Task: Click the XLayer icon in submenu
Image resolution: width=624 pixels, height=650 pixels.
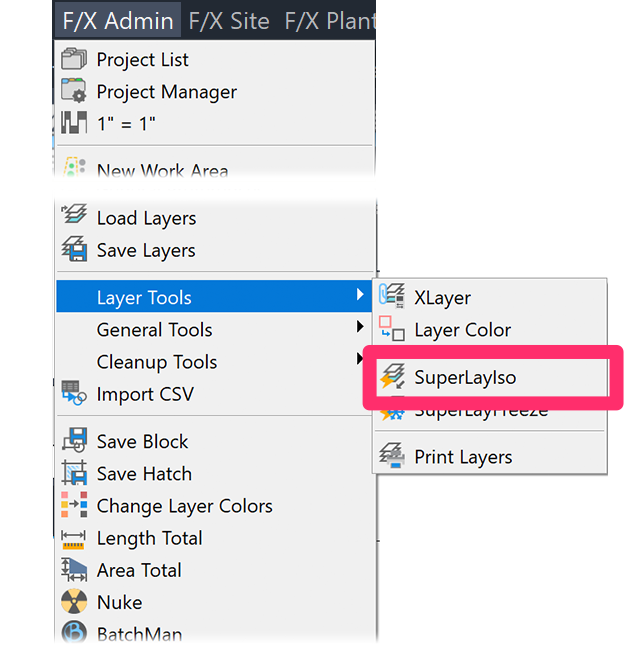Action: [391, 297]
